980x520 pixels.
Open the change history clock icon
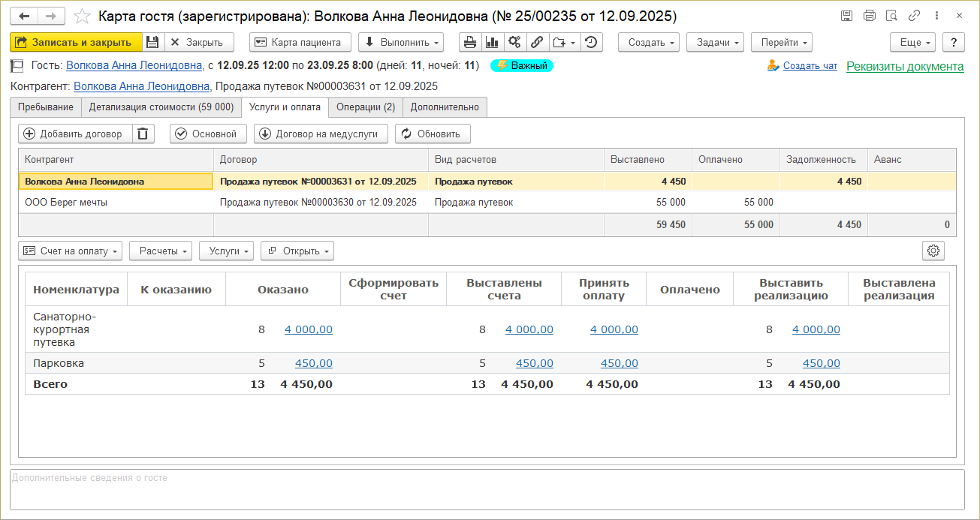(591, 43)
